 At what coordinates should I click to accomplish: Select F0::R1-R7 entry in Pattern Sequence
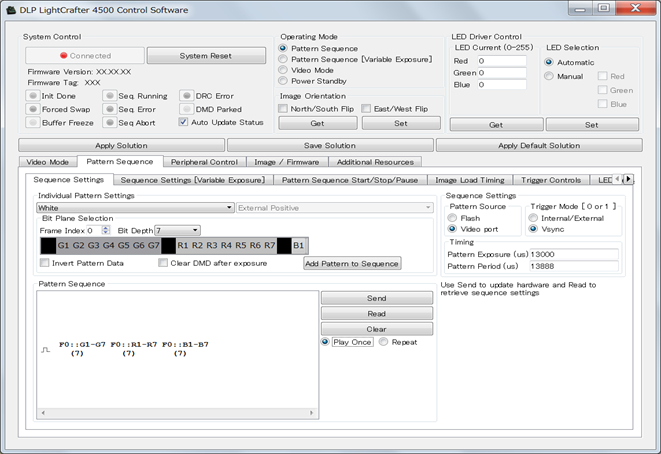(x=134, y=349)
